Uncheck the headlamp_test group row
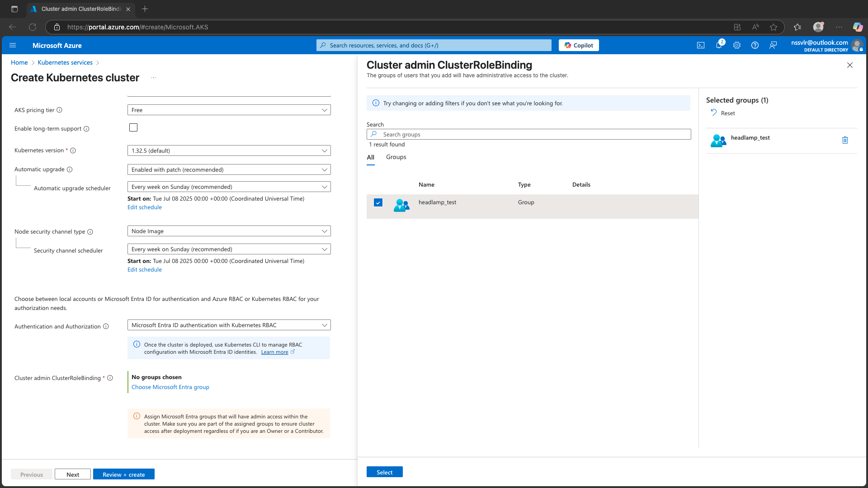 377,203
